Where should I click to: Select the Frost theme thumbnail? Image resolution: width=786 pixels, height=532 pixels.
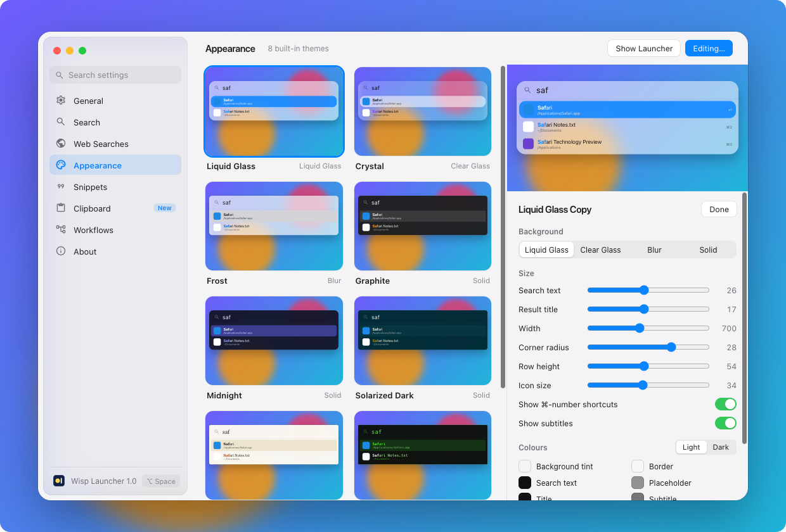click(x=274, y=226)
